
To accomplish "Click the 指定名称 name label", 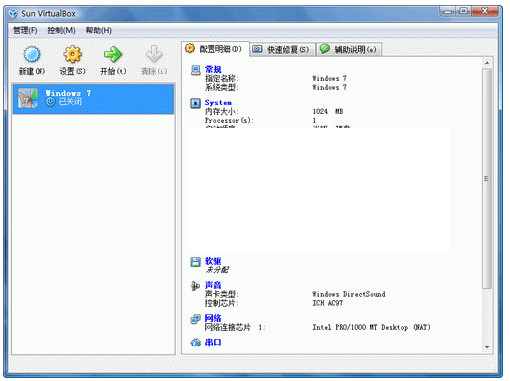I will pyautogui.click(x=222, y=78).
